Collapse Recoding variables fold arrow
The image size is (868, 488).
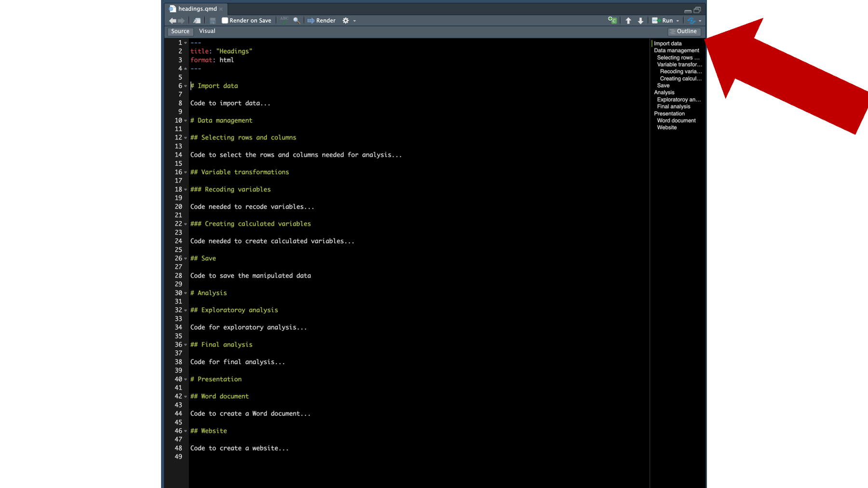click(x=186, y=190)
